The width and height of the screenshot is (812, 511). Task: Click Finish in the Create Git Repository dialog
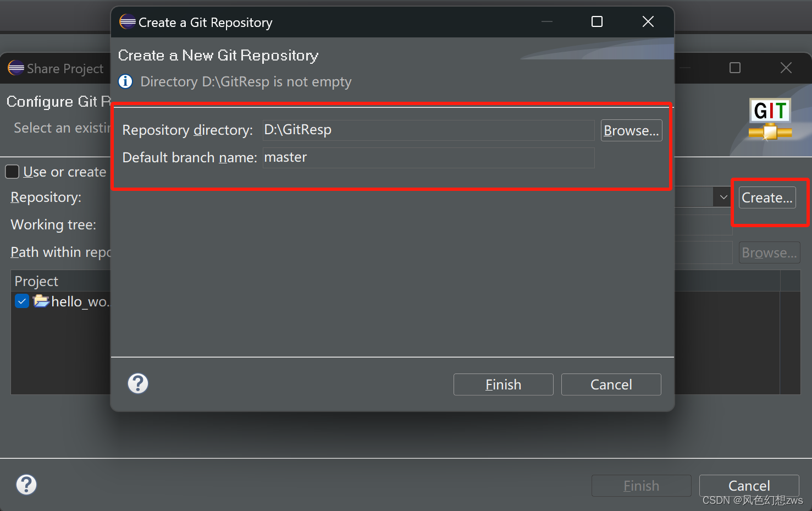[x=503, y=384]
